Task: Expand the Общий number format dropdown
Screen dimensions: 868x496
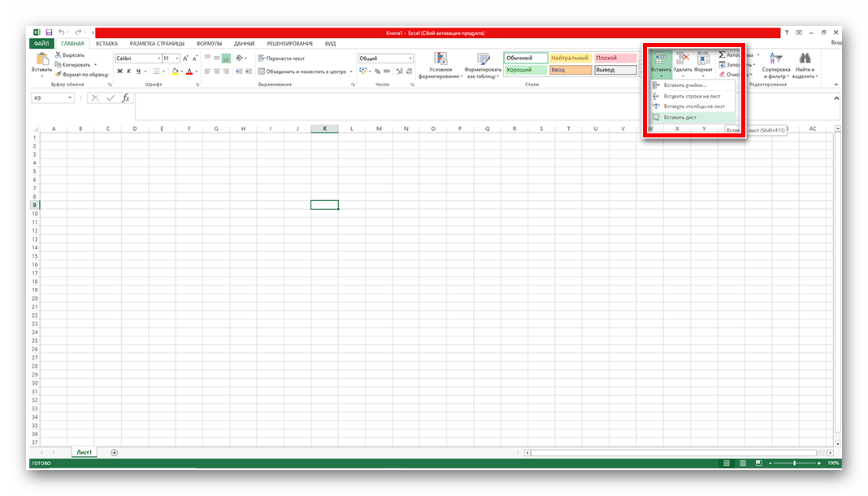Action: point(410,59)
